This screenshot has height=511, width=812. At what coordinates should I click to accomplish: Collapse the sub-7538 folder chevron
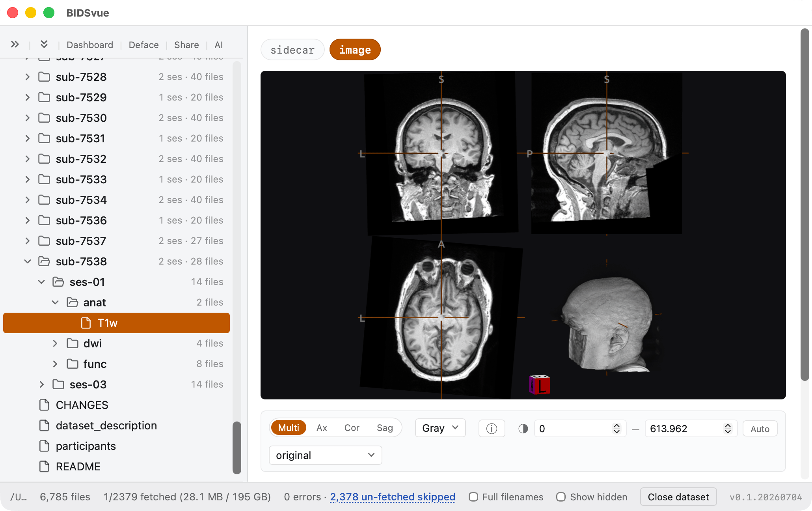[x=27, y=261]
